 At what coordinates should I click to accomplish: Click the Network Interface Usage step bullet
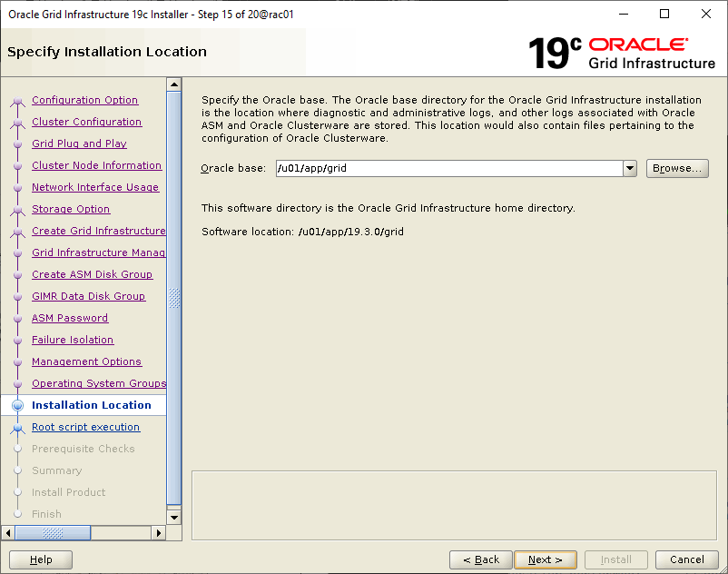[x=17, y=188]
